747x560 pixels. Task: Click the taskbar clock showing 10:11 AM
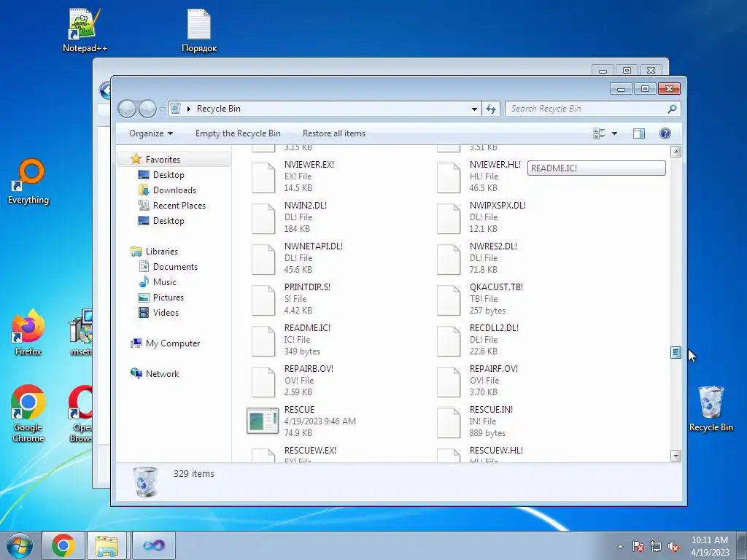point(710,546)
